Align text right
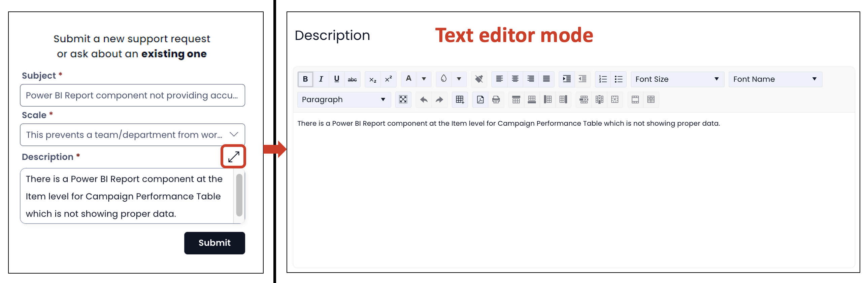868x283 pixels. click(x=531, y=79)
